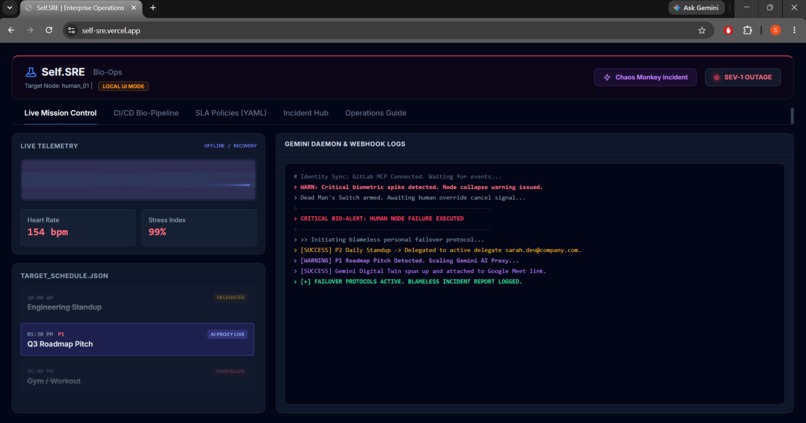The width and height of the screenshot is (806, 423).
Task: Click the CANCELLED badge
Action: (230, 371)
